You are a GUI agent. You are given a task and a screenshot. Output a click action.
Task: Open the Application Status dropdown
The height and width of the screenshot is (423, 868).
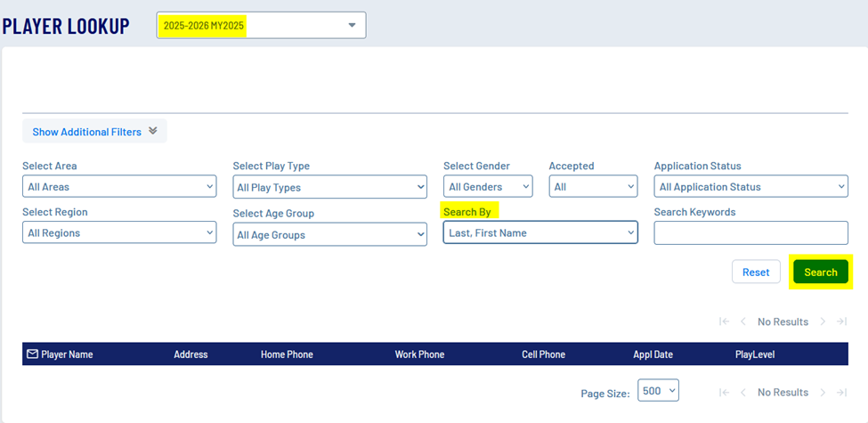click(750, 187)
